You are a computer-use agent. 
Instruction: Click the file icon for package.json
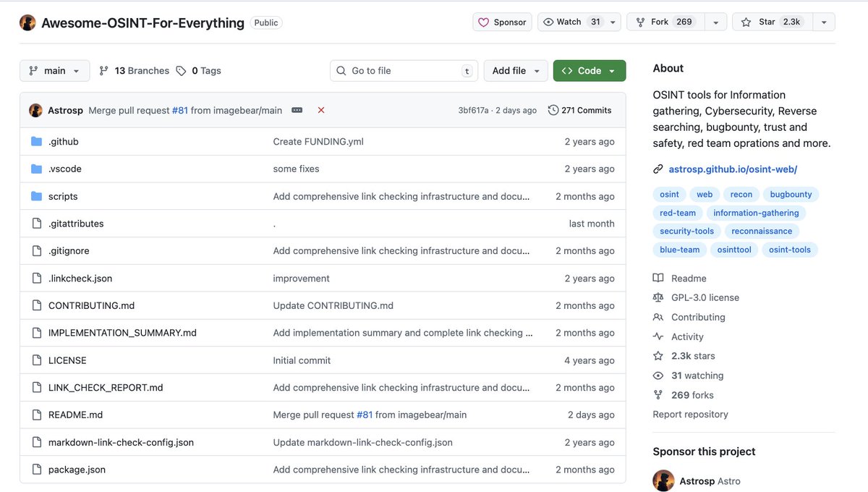37,470
